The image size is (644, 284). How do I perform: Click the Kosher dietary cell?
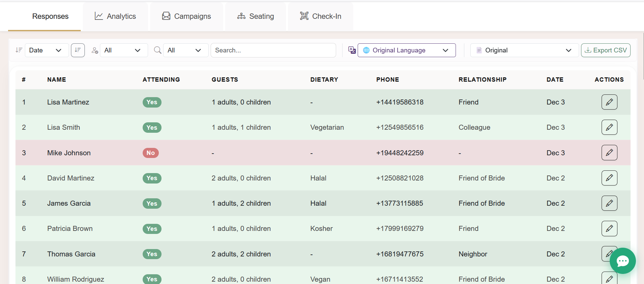click(321, 229)
